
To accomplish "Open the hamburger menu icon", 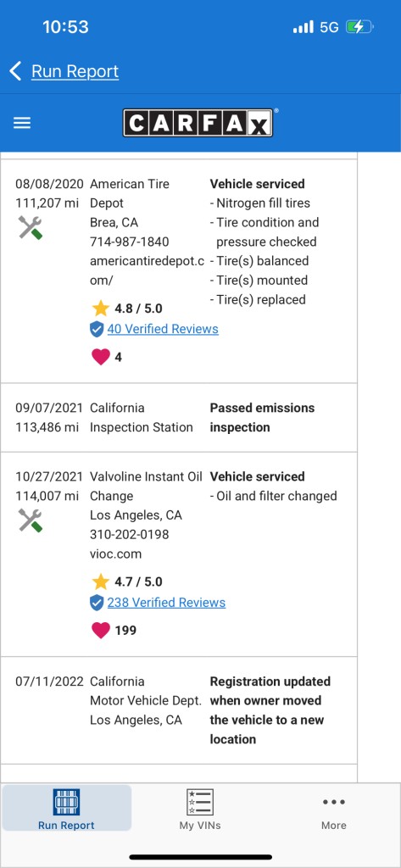I will tap(21, 123).
